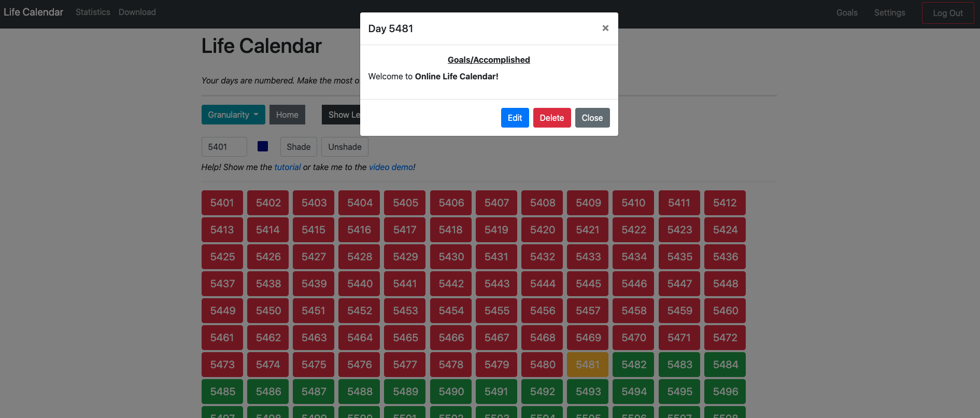Select the orange day 5481 cell
Viewport: 980px width, 418px height.
coord(588,365)
